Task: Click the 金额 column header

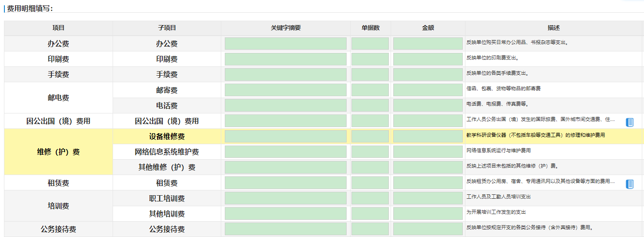Action: (x=428, y=28)
